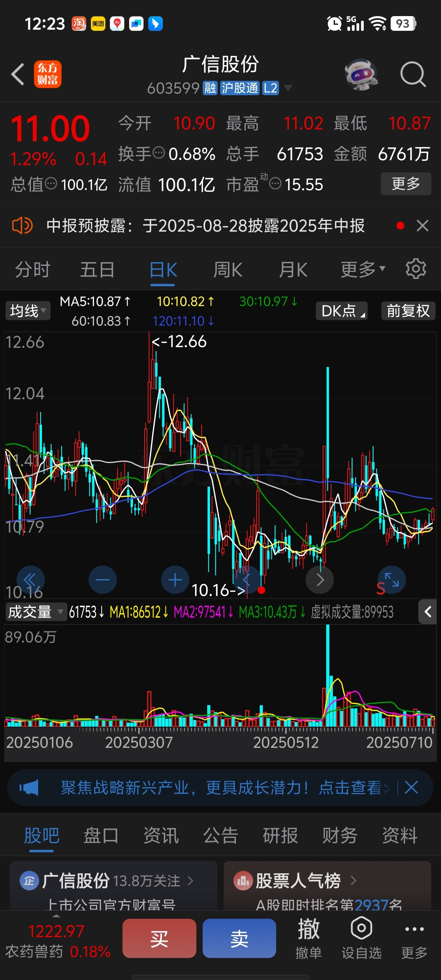
Task: Move chart cursor right one candle
Action: (320, 580)
